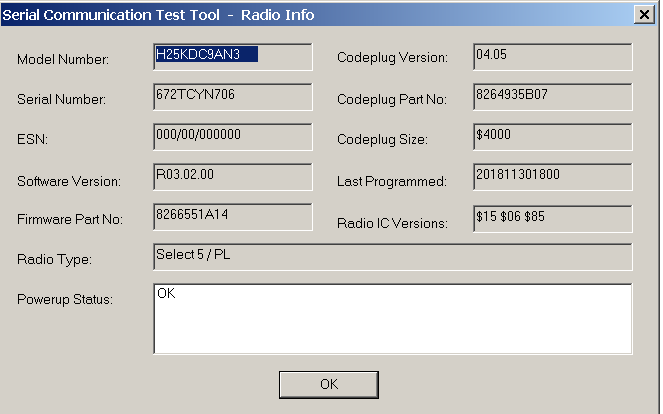Select the Radio Type field
663x414 pixels.
pos(392,257)
